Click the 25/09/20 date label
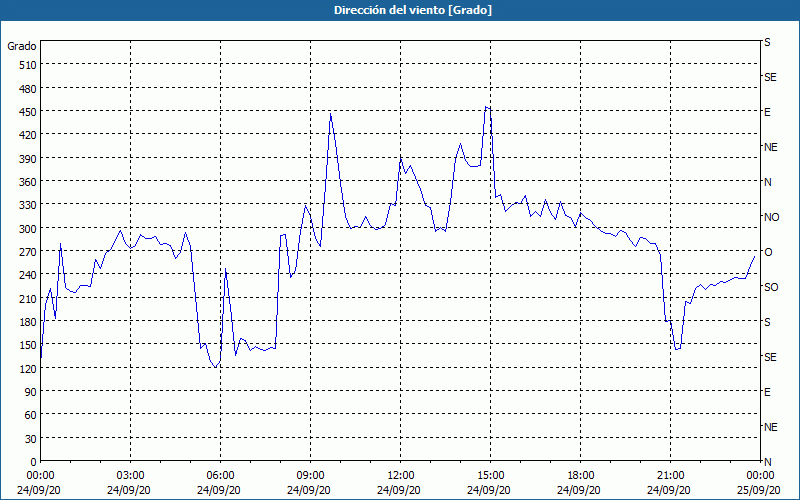800x500 pixels. pos(759,490)
